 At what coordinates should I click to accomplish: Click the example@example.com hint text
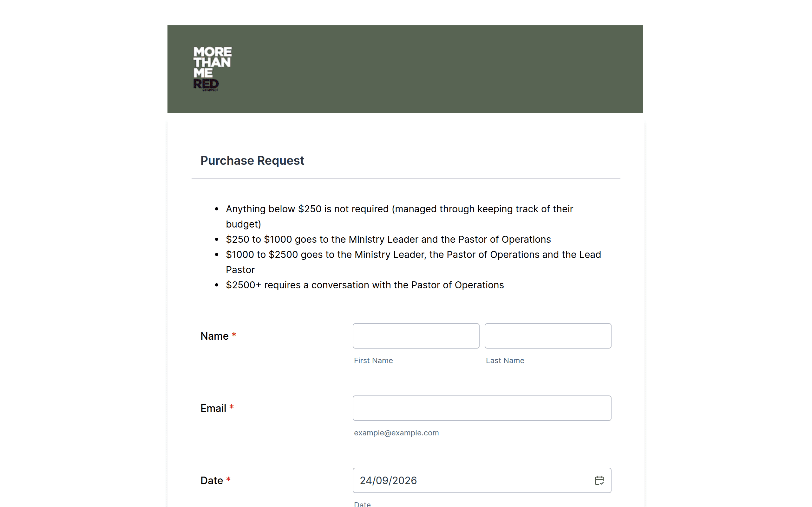click(x=396, y=433)
